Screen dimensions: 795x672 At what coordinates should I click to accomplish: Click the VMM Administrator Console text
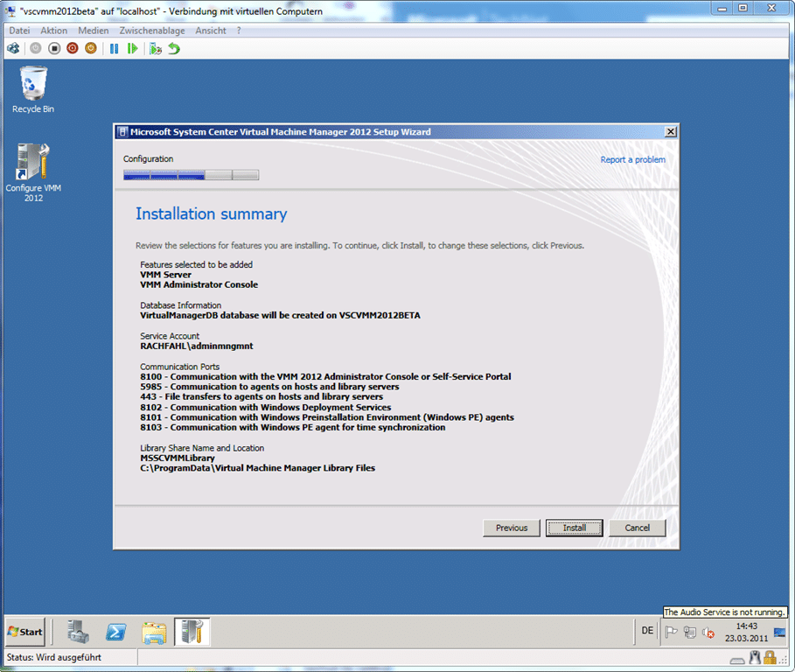pyautogui.click(x=199, y=285)
